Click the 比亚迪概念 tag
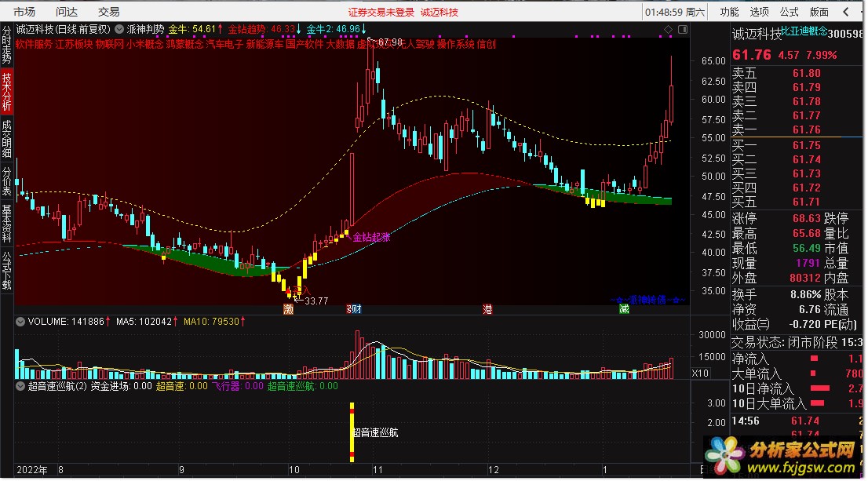The width and height of the screenshot is (868, 481). (x=804, y=31)
